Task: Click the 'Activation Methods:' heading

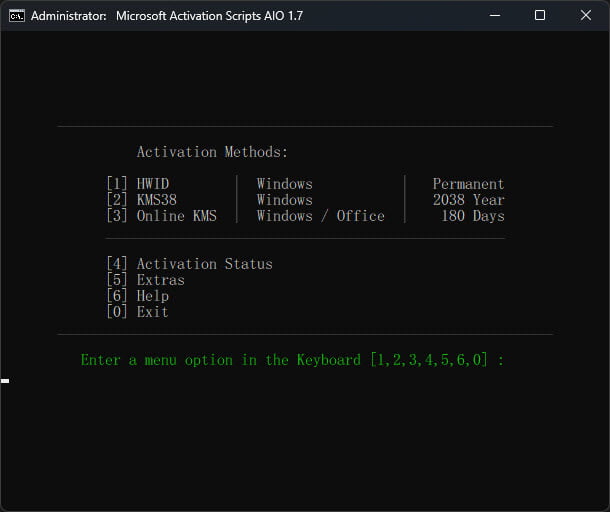Action: point(212,152)
